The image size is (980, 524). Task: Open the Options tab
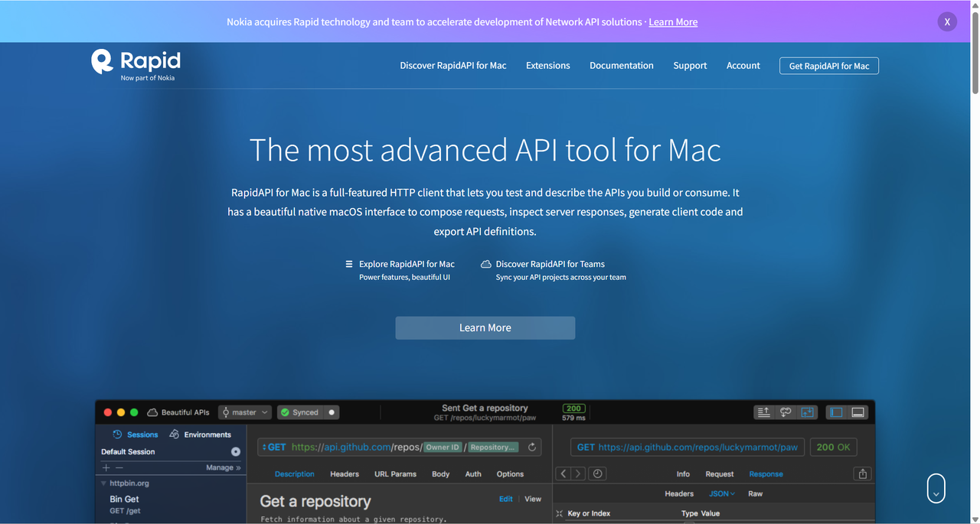pyautogui.click(x=510, y=474)
